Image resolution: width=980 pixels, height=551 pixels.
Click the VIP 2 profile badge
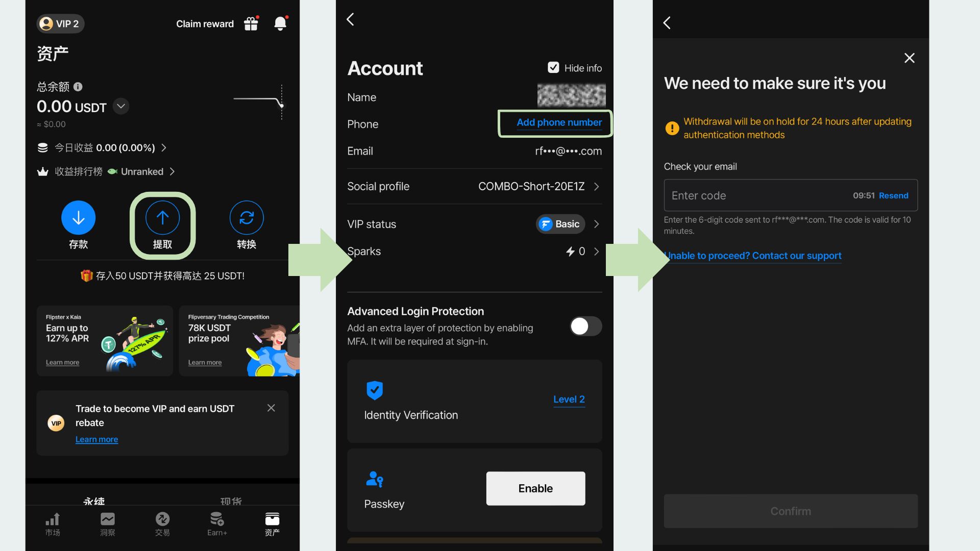[x=60, y=23]
